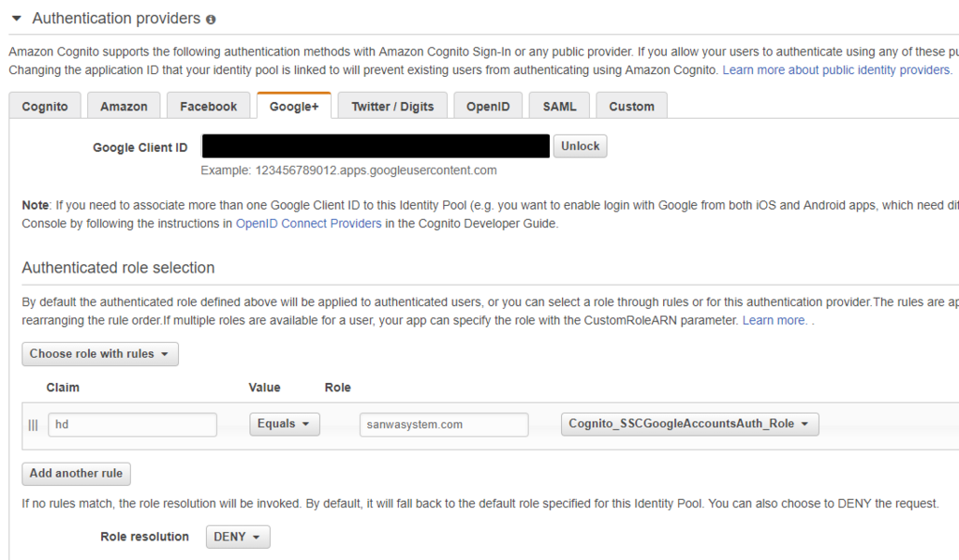Image resolution: width=959 pixels, height=560 pixels.
Task: Grab the rule reorder handle icon
Action: pos(33,425)
